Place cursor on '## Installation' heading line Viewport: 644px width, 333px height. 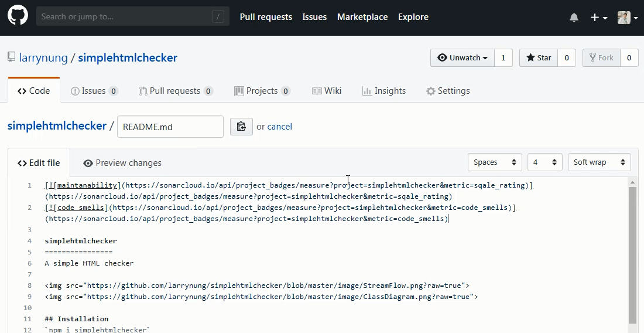point(76,318)
